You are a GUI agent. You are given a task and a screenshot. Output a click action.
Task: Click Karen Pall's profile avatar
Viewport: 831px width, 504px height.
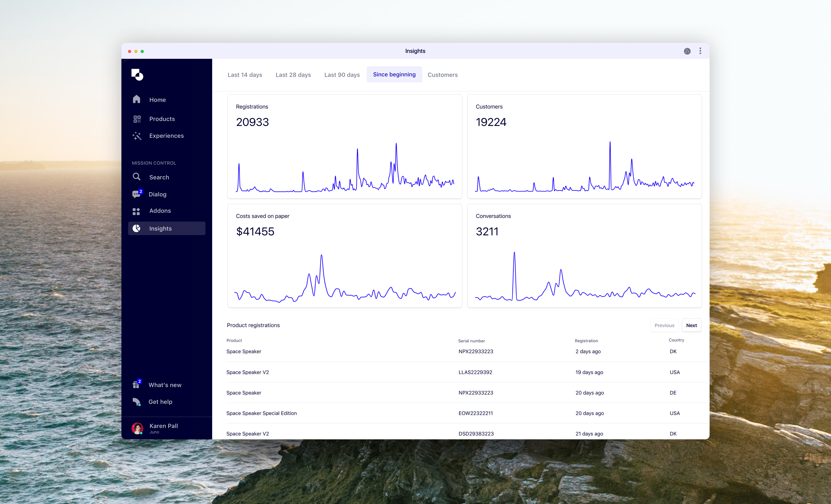[137, 428]
